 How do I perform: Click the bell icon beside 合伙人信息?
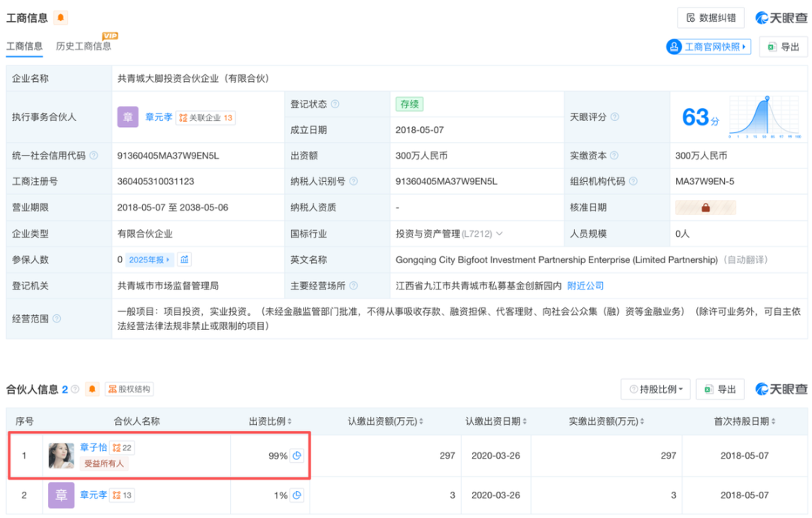click(x=92, y=389)
